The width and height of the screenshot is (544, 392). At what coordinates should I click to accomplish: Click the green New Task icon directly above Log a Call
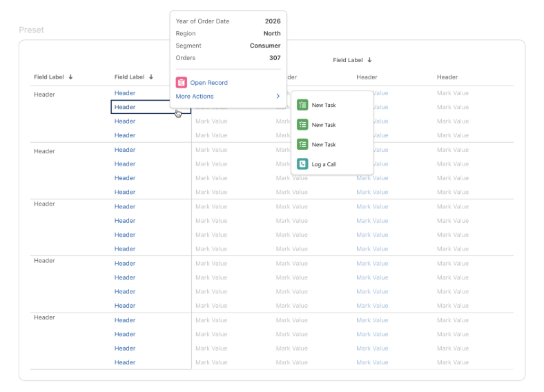point(302,144)
